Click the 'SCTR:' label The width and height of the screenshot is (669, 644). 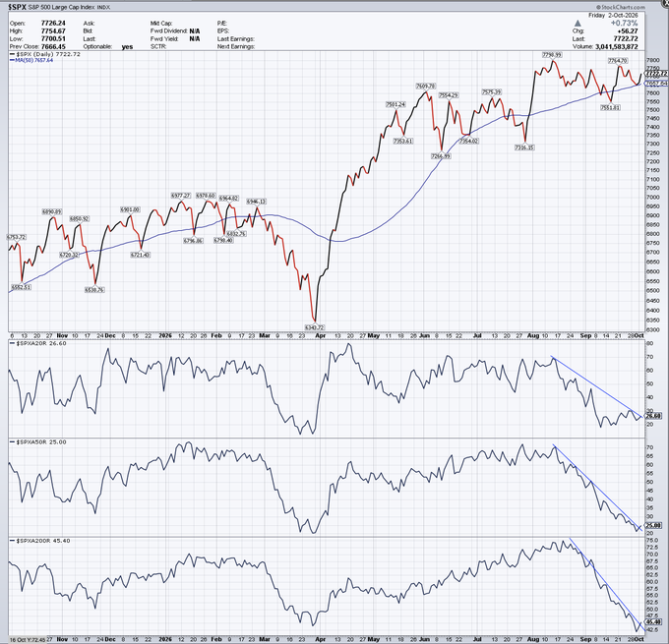click(x=157, y=46)
